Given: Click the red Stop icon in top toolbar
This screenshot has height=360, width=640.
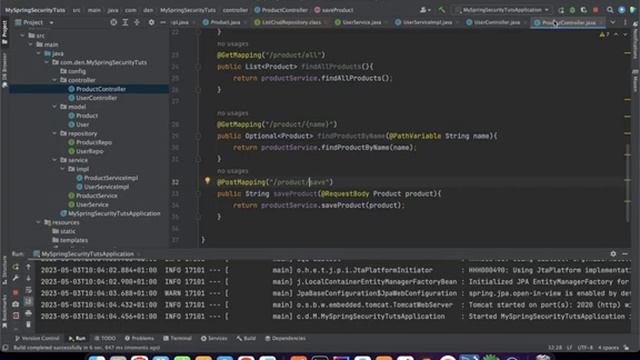Looking at the screenshot, I should [596, 10].
